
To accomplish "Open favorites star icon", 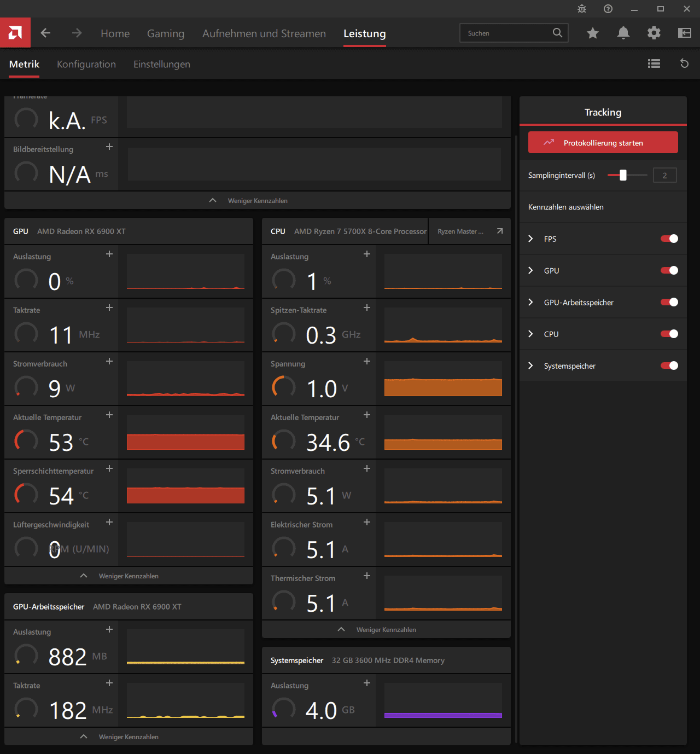I will [593, 33].
